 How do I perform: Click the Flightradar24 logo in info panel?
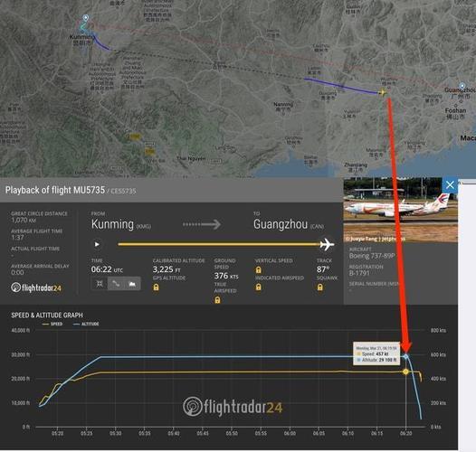coord(36,287)
